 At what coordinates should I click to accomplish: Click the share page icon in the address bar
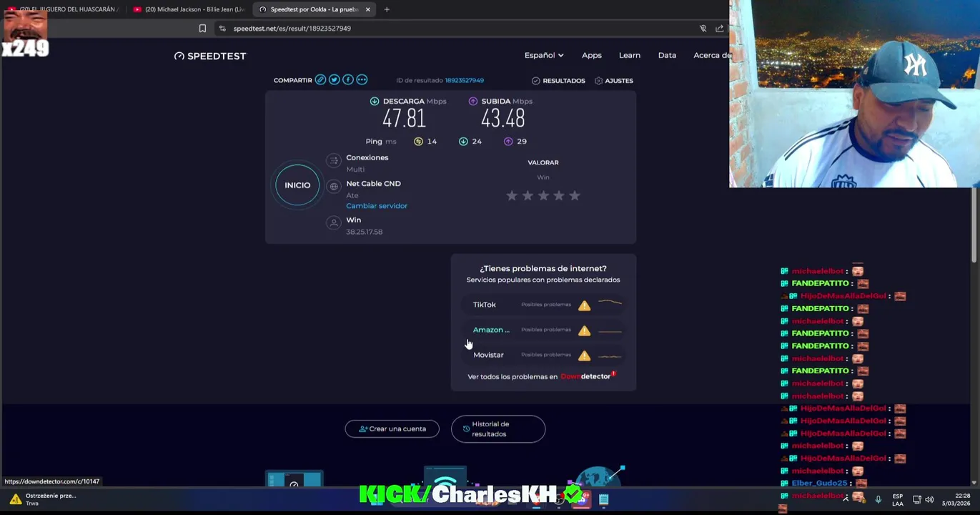pyautogui.click(x=719, y=29)
